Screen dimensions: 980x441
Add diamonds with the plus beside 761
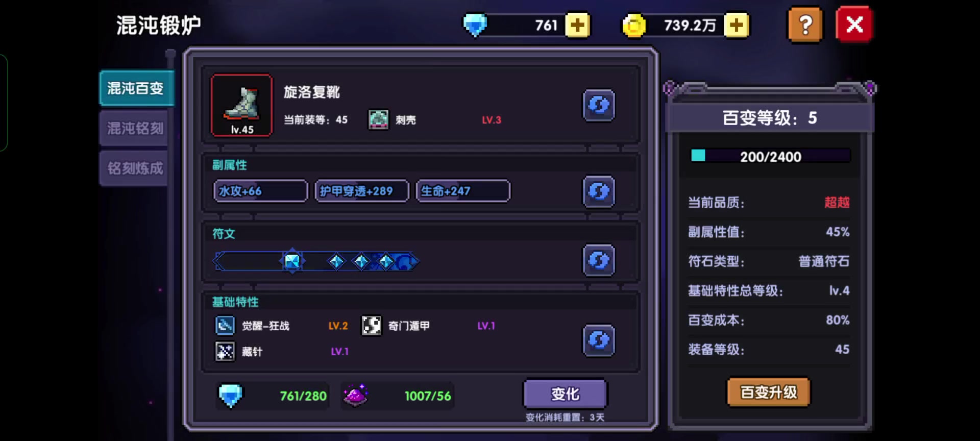point(577,25)
